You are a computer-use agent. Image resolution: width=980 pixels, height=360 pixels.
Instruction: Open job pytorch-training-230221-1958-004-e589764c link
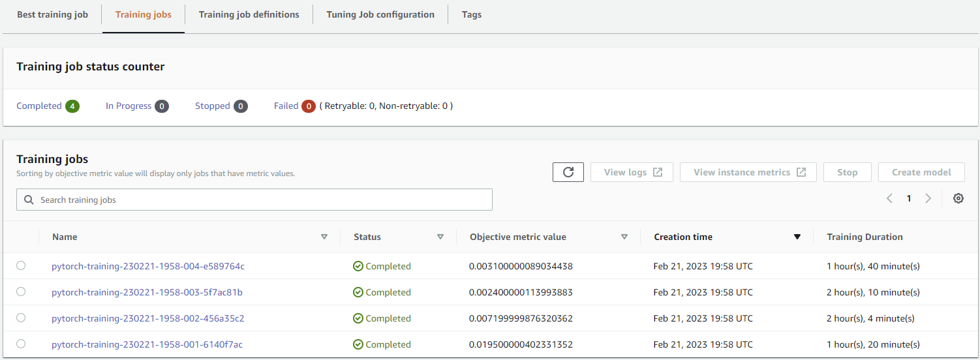(148, 266)
